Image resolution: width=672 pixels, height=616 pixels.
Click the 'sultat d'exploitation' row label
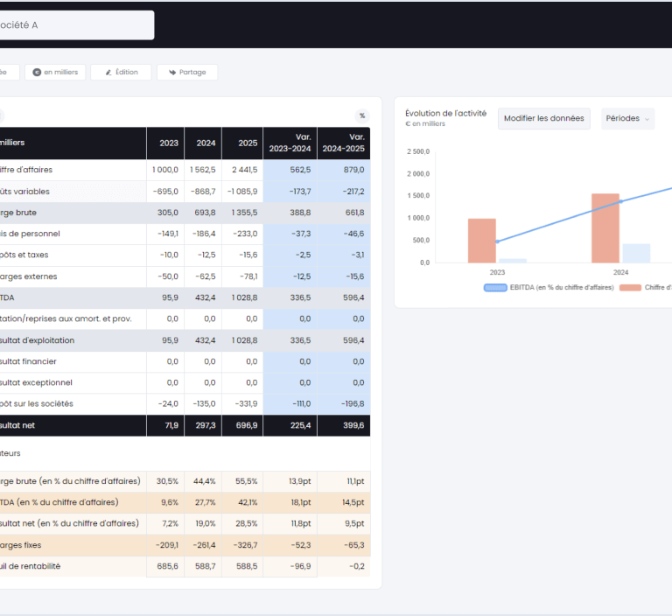point(38,340)
